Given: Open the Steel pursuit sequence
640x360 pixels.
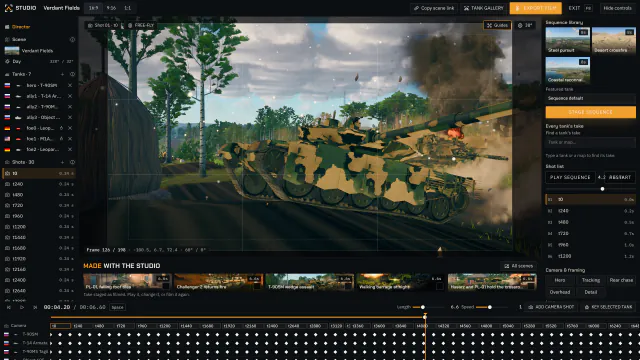Looking at the screenshot, I should [x=567, y=40].
